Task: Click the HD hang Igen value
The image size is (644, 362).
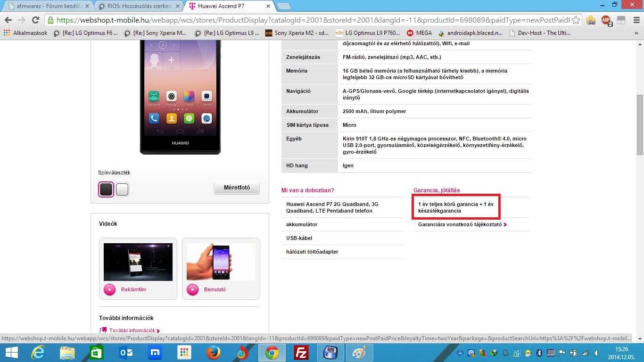Action: tap(348, 165)
